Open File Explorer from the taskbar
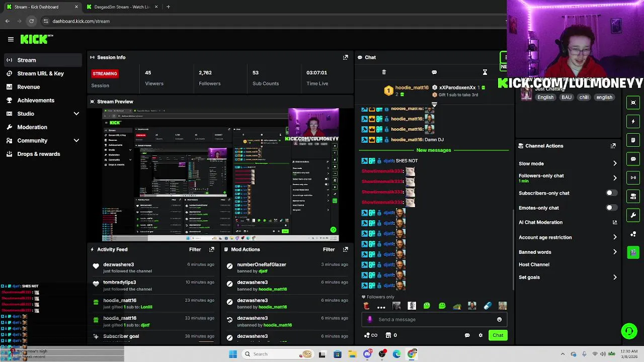 click(352, 354)
